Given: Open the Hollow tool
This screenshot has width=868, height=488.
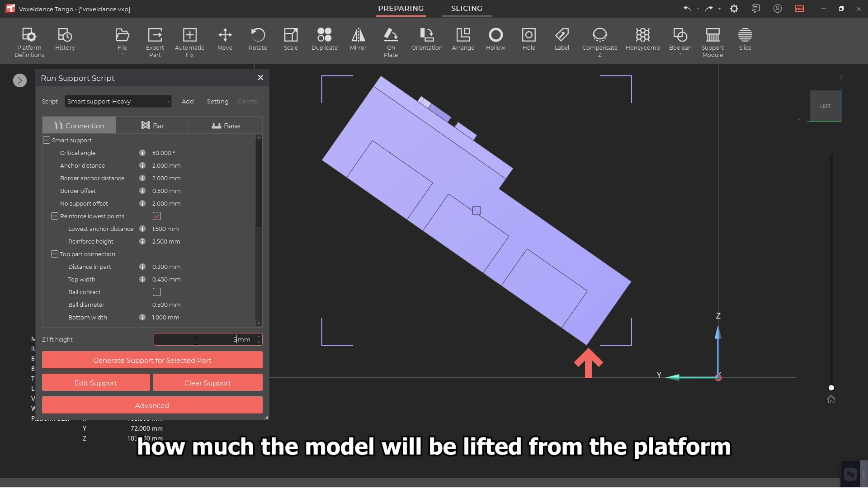Looking at the screenshot, I should [495, 41].
